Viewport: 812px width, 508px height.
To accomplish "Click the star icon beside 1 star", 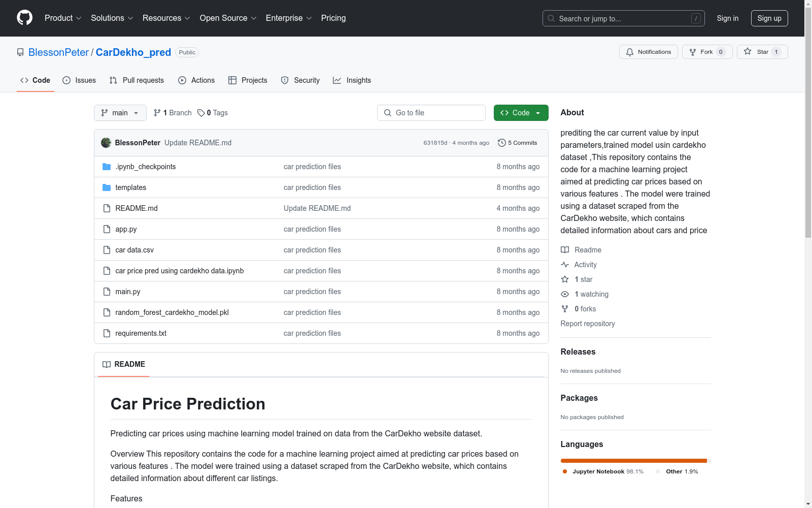I will [565, 279].
